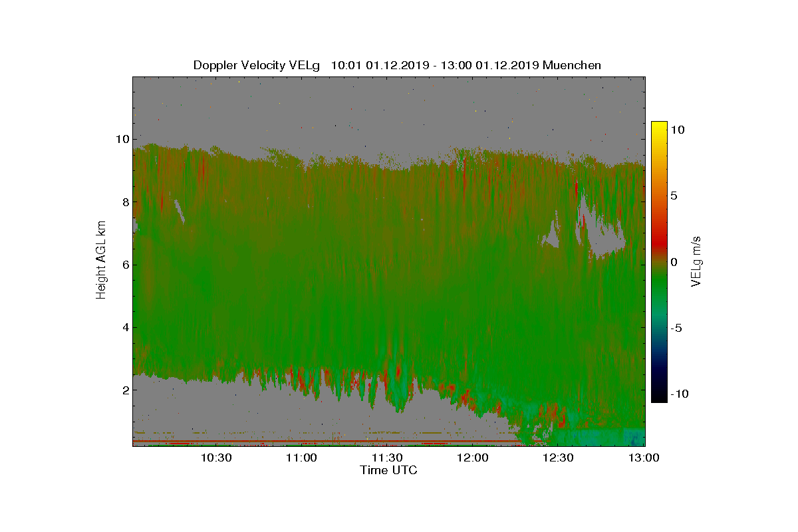Viewport: 798px width, 532px height.
Task: Click the 'VELg m/s' colorbar label
Action: [696, 261]
